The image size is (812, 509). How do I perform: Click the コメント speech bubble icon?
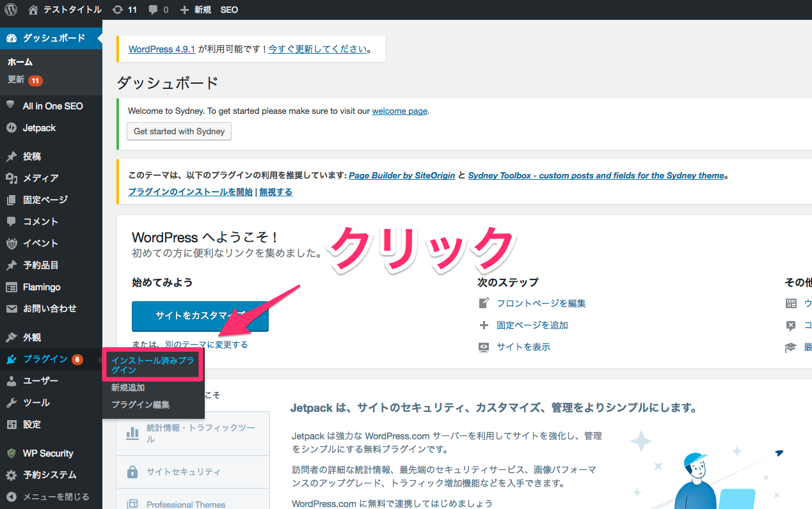coord(11,222)
